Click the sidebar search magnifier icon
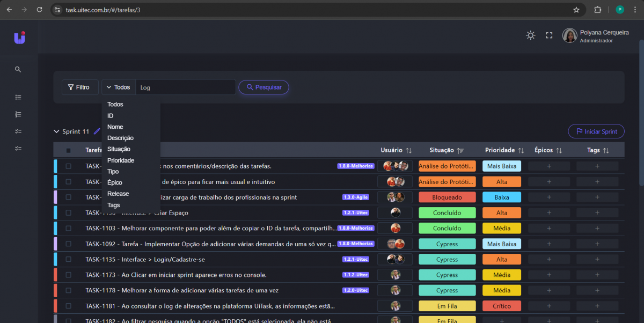644x323 pixels. 18,69
